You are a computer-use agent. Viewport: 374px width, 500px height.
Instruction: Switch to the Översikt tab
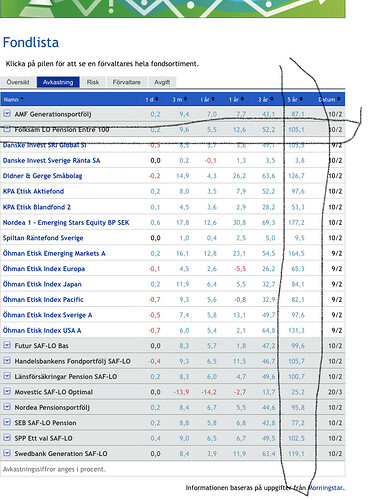pos(18,82)
